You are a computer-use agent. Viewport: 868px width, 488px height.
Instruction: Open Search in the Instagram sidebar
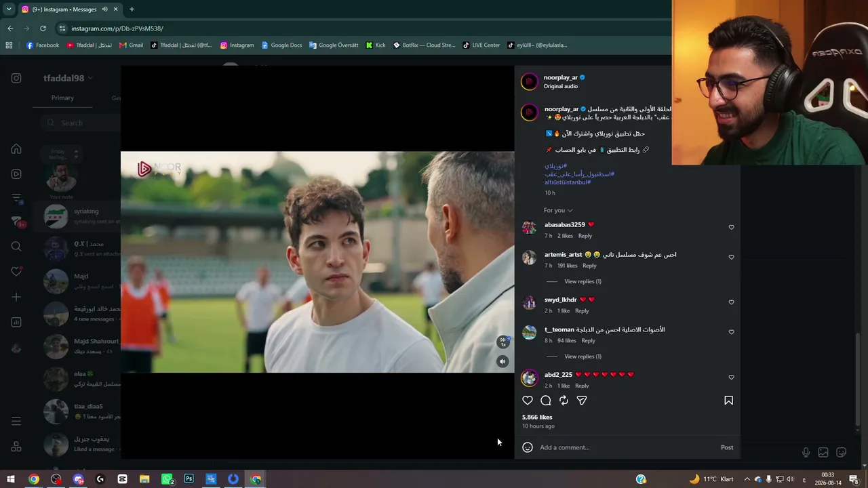(16, 246)
